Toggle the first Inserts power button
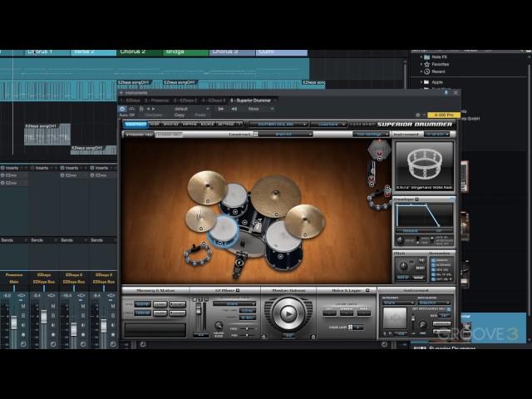The height and width of the screenshot is (399, 532). tap(2, 168)
